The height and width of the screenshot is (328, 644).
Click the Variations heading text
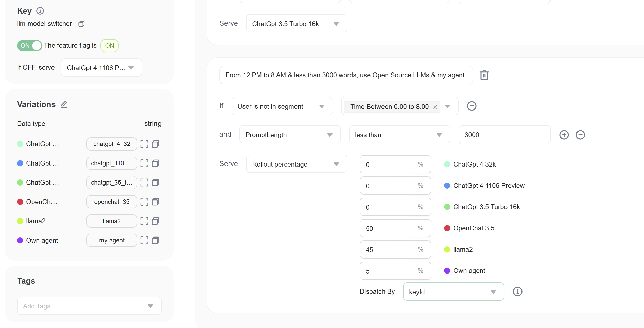(36, 104)
